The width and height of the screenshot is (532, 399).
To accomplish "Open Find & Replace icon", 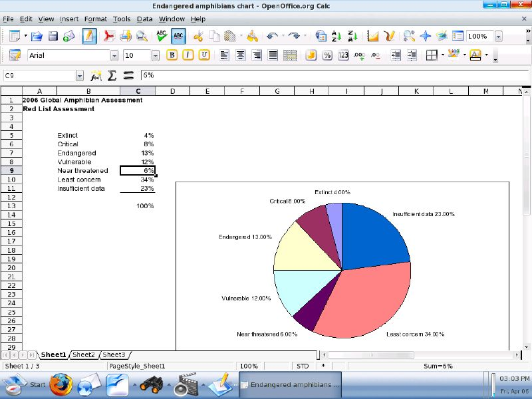I will pos(409,36).
